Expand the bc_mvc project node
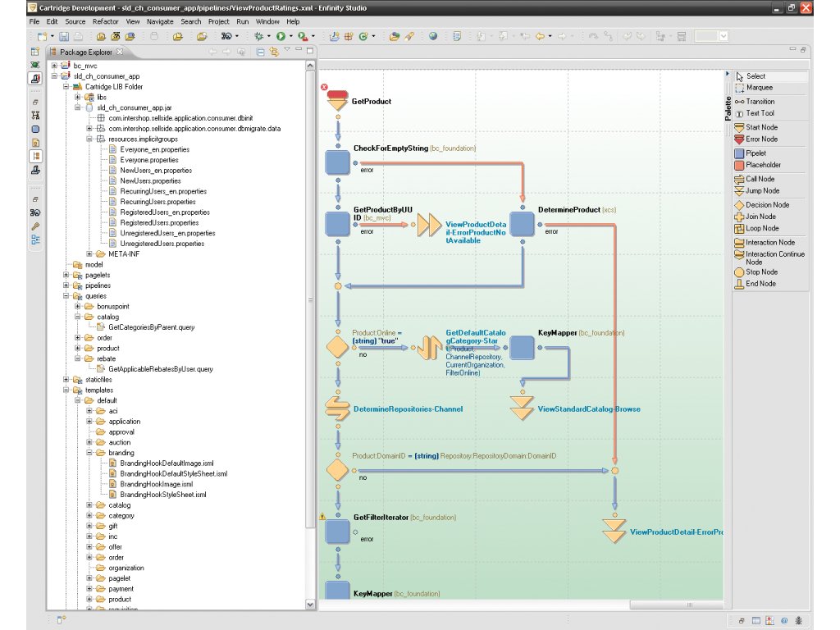 click(54, 66)
